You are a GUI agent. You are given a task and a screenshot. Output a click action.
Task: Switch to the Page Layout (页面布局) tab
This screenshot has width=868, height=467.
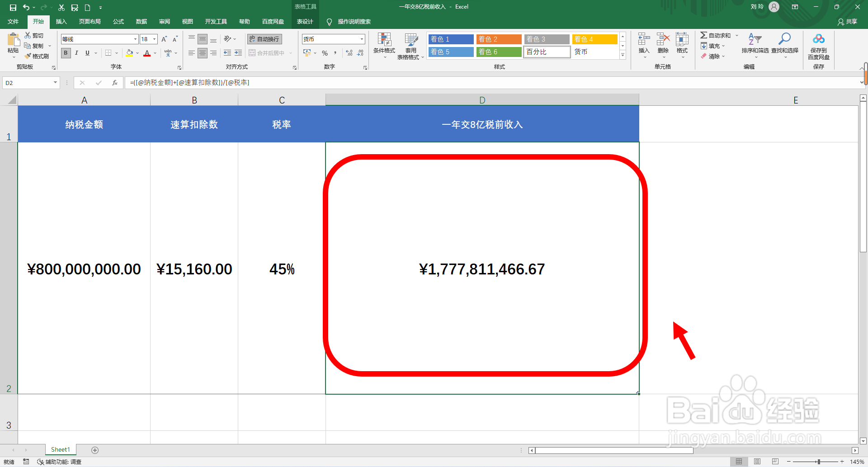[90, 22]
